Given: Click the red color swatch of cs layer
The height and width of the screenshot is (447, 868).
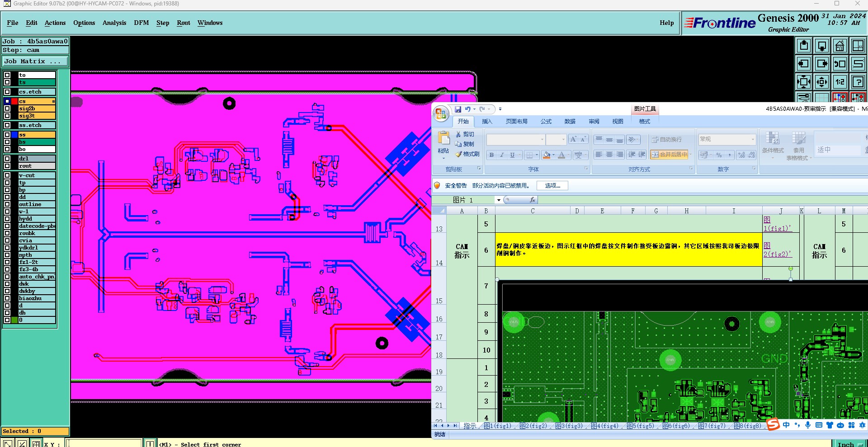Looking at the screenshot, I should (15, 101).
